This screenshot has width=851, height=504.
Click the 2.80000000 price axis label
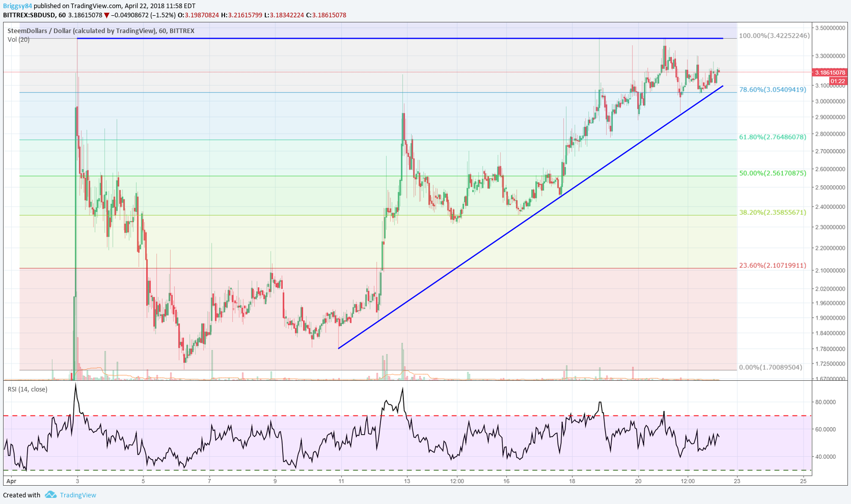point(831,134)
